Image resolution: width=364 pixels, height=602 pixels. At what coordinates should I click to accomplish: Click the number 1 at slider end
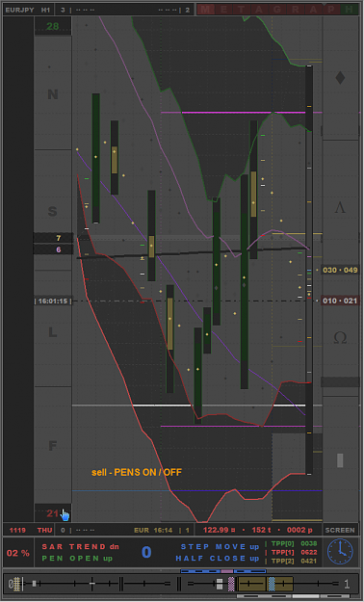click(x=347, y=585)
